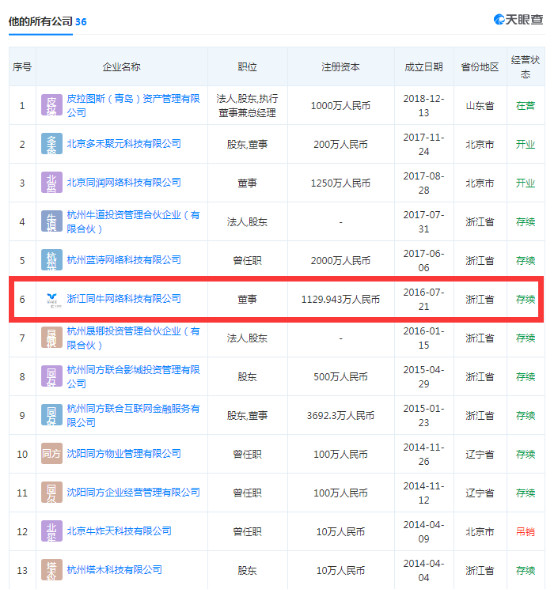554x590 pixels.
Task: Open 杭州牛道投资管理合伙企业（有限合伙） link
Action: (x=133, y=222)
